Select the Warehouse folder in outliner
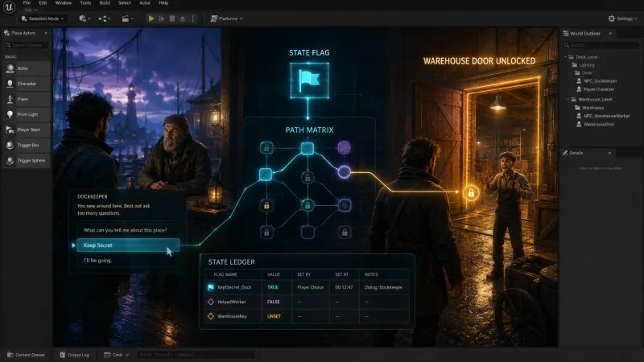The height and width of the screenshot is (362, 644). pyautogui.click(x=589, y=108)
